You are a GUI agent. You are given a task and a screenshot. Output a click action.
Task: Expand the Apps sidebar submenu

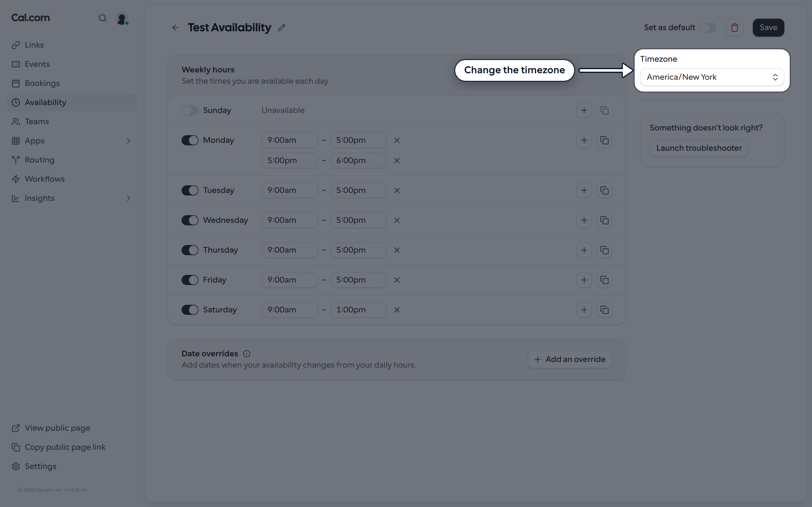coord(128,141)
